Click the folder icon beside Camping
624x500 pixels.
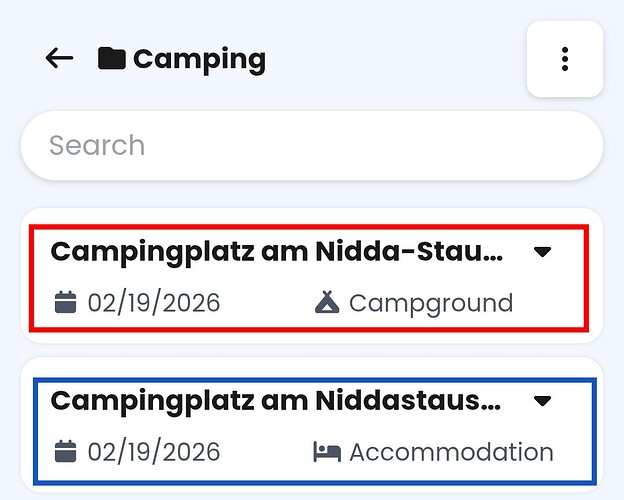tap(111, 58)
